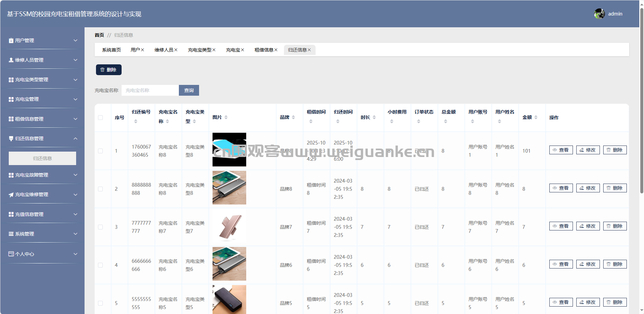This screenshot has height=314, width=644.
Task: Close the 用户 tab via its X icon
Action: coord(142,50)
